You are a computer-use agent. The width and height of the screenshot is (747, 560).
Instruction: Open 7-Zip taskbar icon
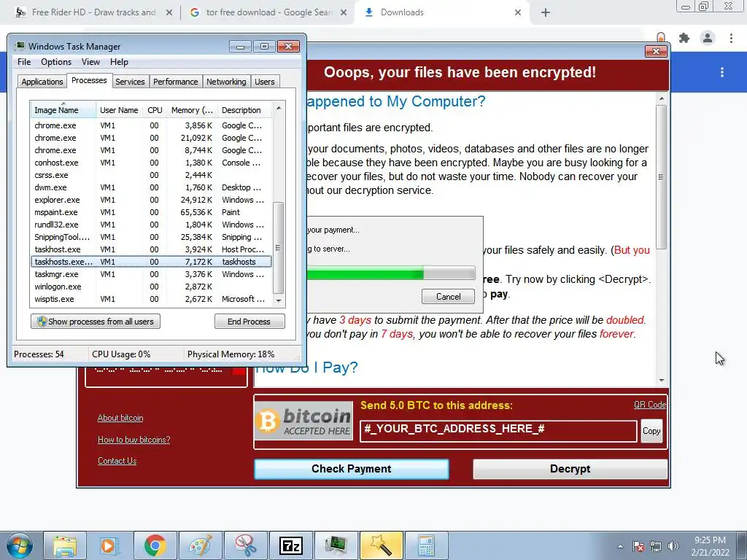290,545
